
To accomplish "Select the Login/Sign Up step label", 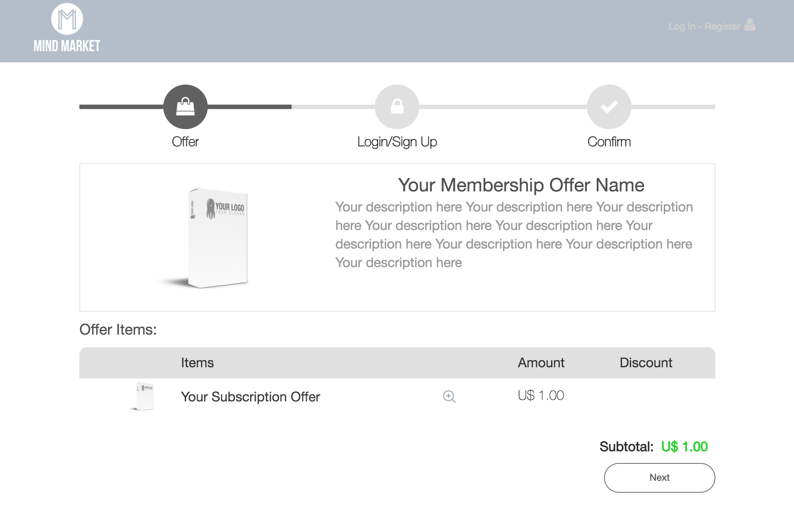I will tap(397, 142).
